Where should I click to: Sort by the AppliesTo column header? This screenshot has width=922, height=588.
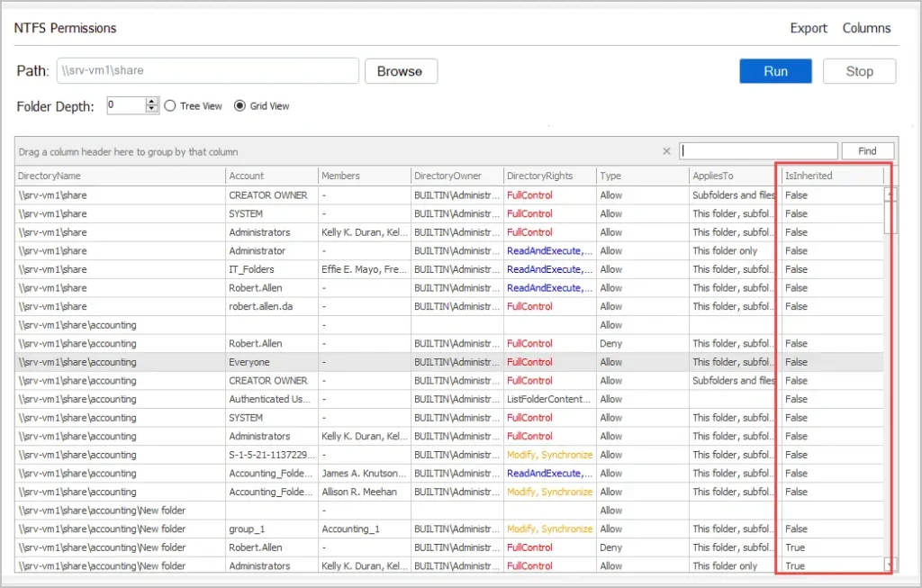click(x=735, y=176)
